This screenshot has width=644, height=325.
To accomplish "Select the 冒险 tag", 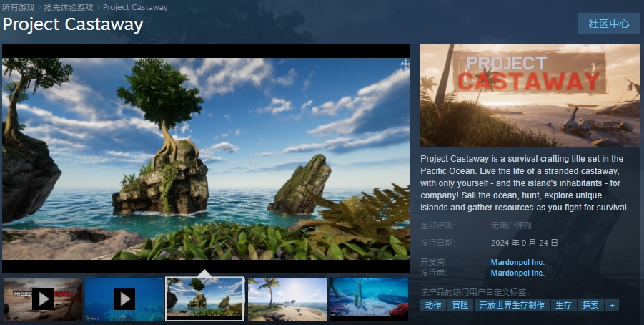I will click(x=460, y=305).
